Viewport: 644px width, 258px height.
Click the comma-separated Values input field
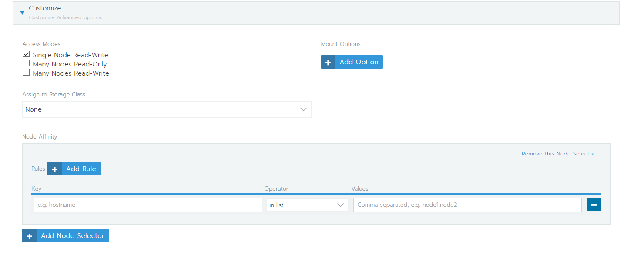click(467, 205)
